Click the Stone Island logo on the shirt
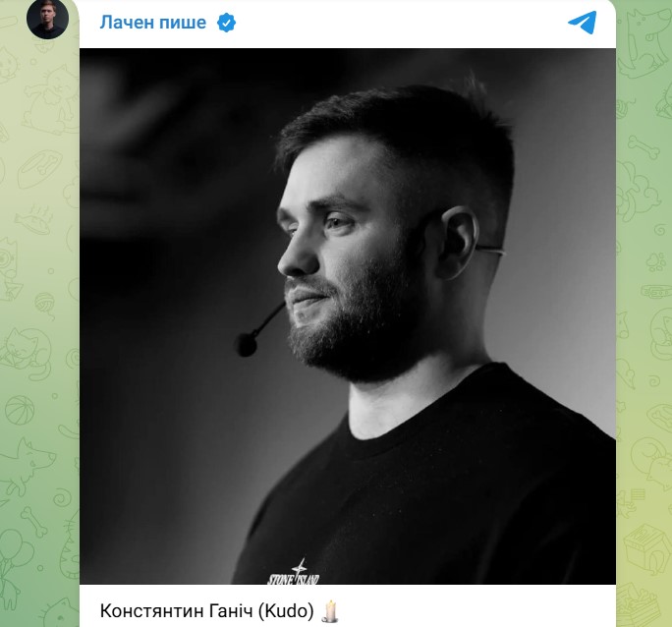This screenshot has height=627, width=672. pos(295,573)
